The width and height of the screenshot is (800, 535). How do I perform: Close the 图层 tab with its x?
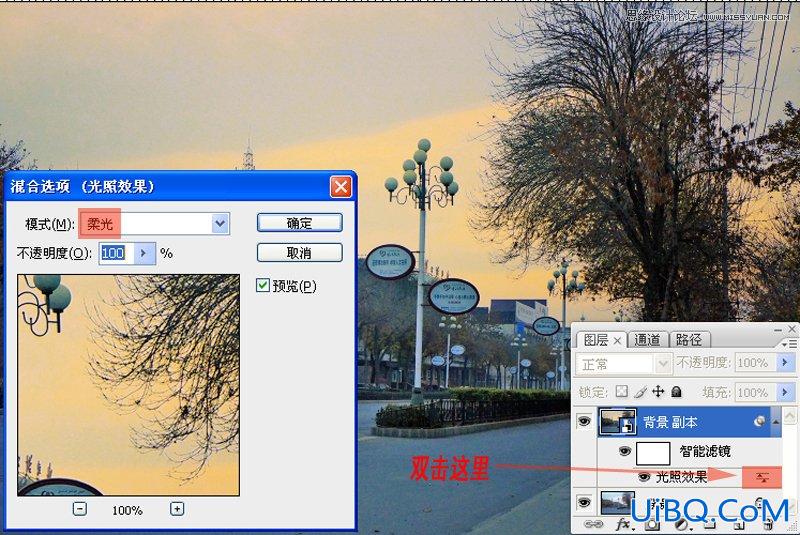click(617, 340)
